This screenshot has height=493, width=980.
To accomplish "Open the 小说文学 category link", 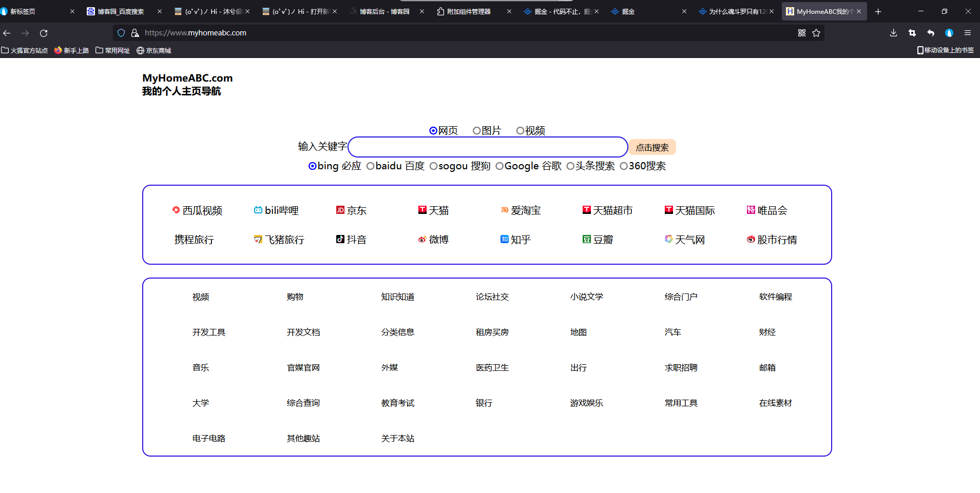I will pos(587,297).
